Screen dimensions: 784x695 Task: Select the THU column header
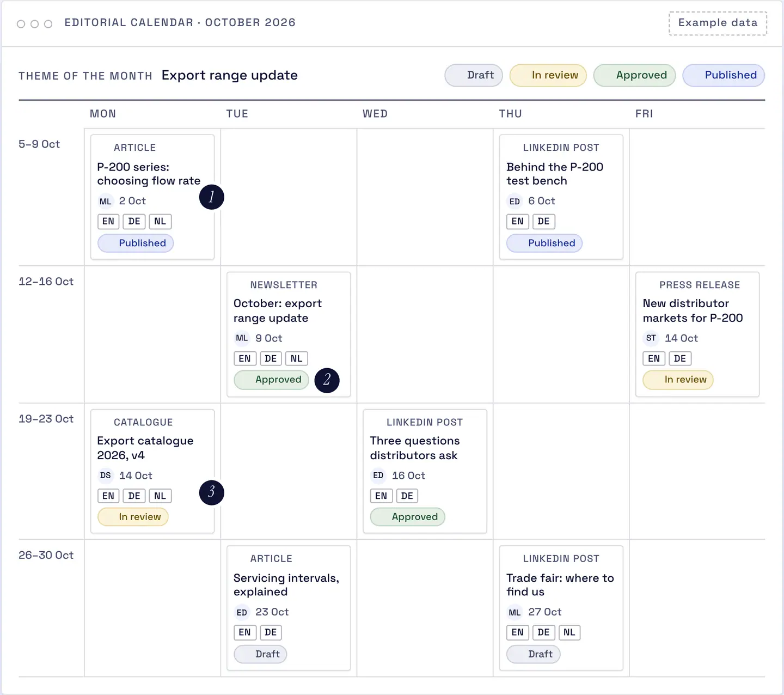pos(511,114)
